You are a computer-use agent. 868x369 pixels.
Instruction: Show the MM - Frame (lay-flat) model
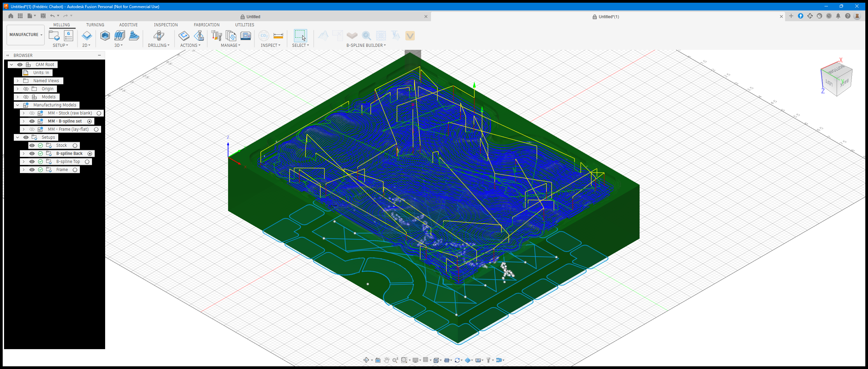32,129
